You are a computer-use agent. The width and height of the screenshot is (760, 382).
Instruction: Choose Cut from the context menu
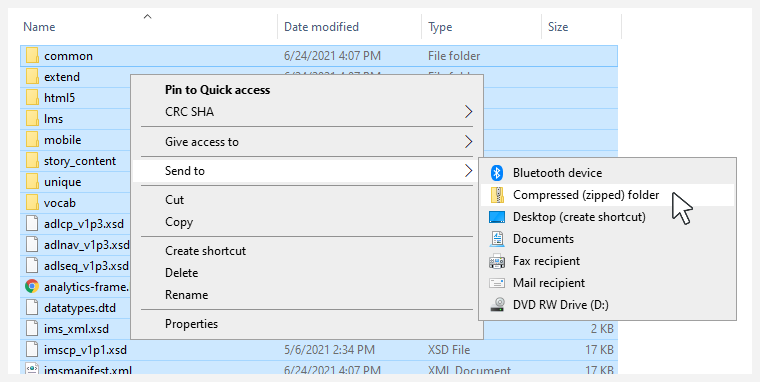click(x=307, y=200)
